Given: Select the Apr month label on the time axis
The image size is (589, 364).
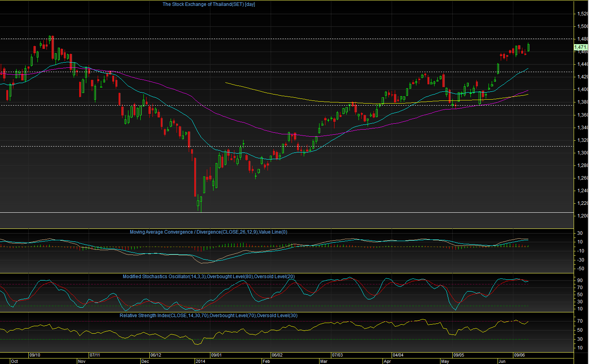Looking at the screenshot, I should pos(387,361).
